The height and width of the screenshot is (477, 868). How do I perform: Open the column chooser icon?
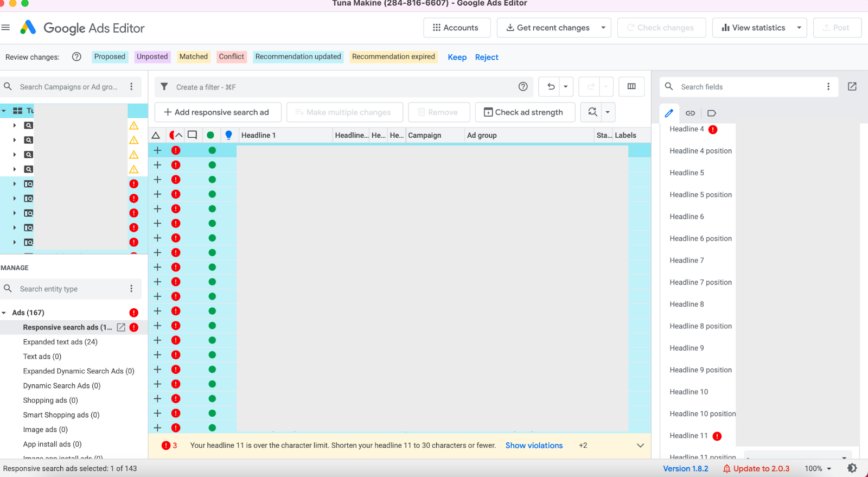631,86
